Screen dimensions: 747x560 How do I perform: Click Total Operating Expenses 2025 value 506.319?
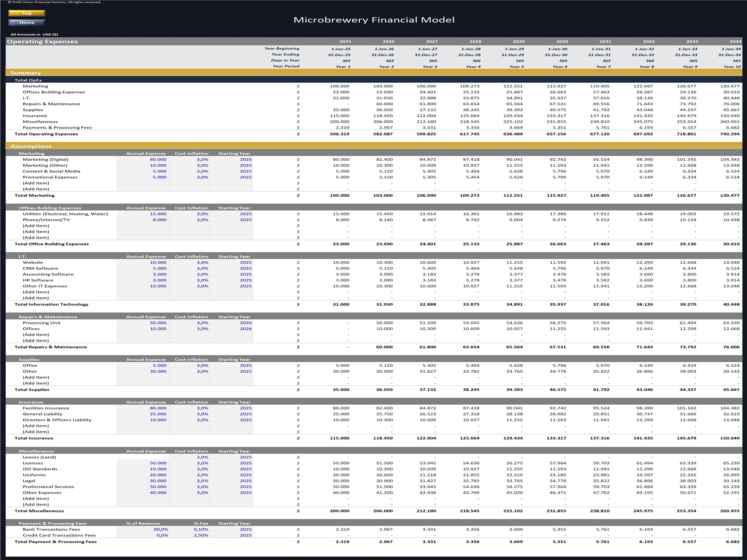pos(340,134)
